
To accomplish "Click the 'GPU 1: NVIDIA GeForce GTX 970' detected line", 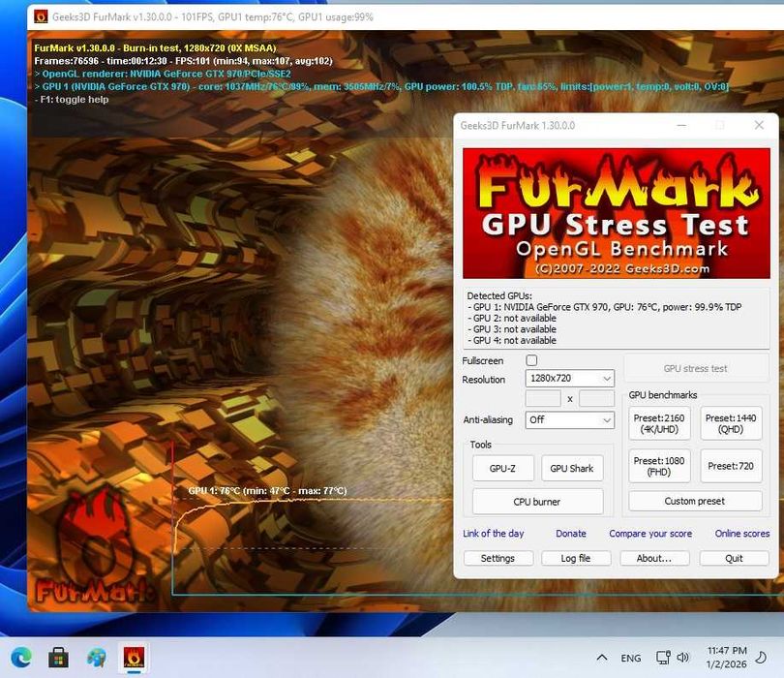I will click(605, 307).
